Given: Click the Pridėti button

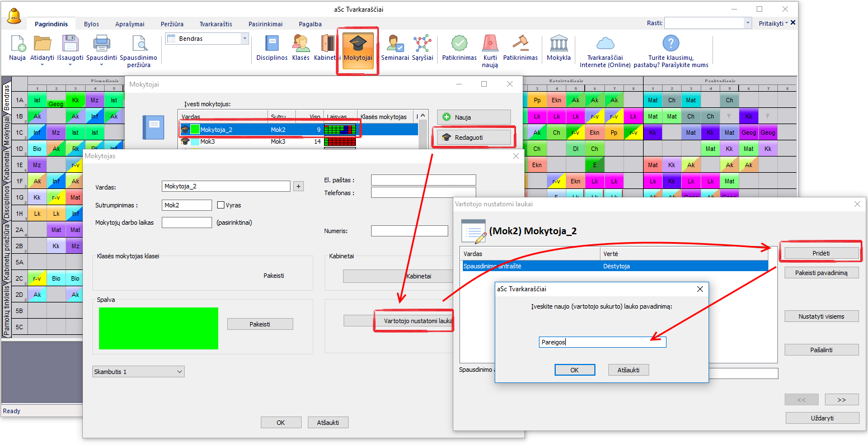Looking at the screenshot, I should [x=821, y=253].
